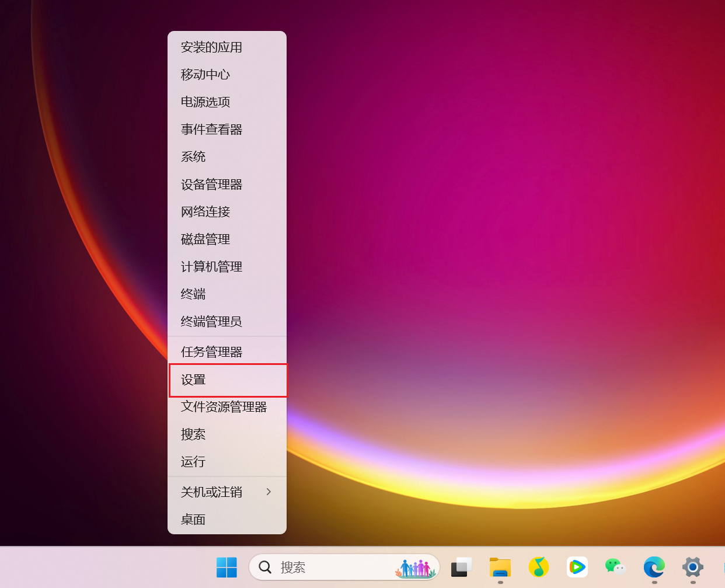Open WeChat from the taskbar
The width and height of the screenshot is (725, 588).
(x=615, y=567)
